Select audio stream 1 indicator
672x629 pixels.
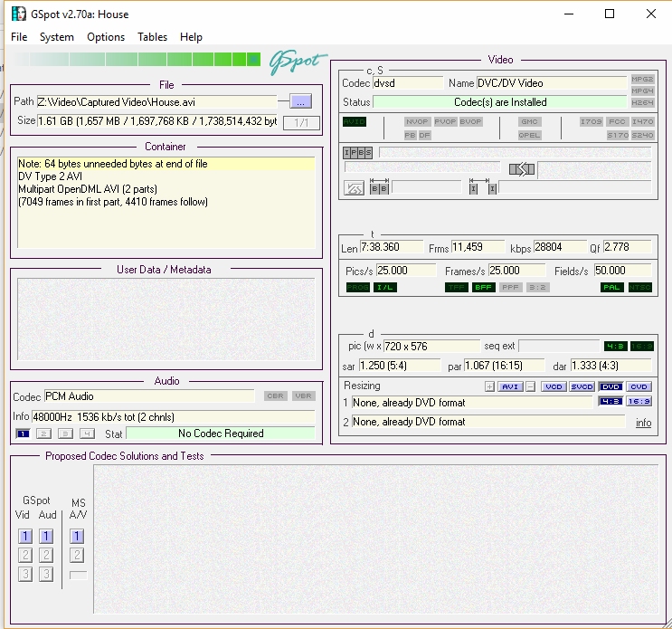pos(24,434)
